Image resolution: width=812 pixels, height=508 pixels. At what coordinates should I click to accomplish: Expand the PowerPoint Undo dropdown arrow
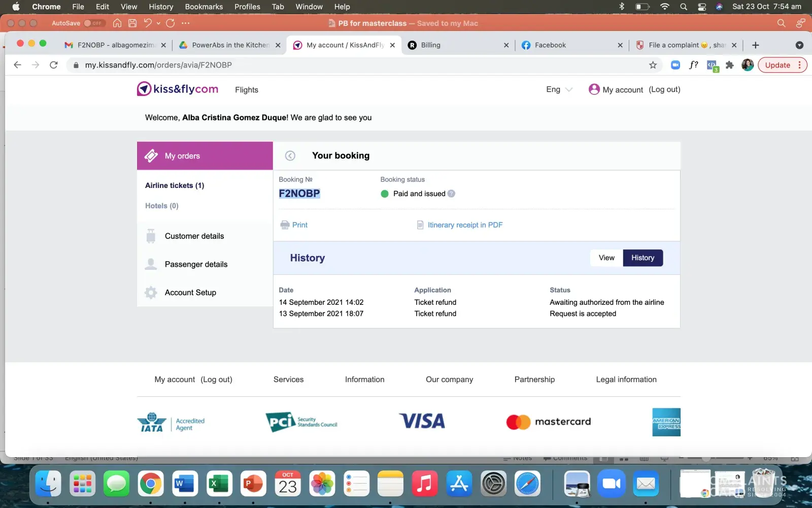pos(158,23)
